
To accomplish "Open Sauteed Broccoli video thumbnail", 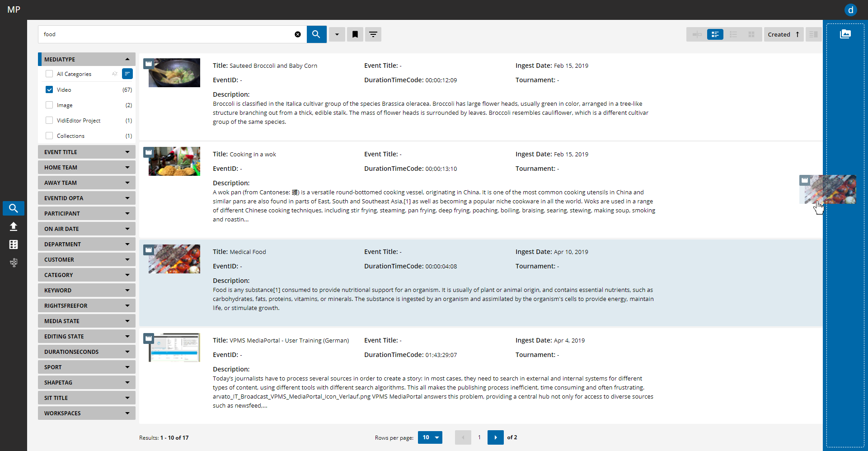I will [174, 73].
